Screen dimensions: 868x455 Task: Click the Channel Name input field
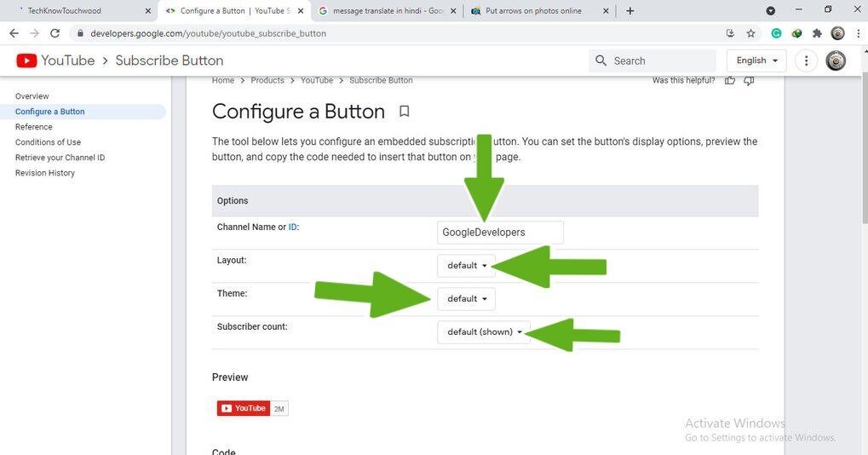[x=500, y=233]
